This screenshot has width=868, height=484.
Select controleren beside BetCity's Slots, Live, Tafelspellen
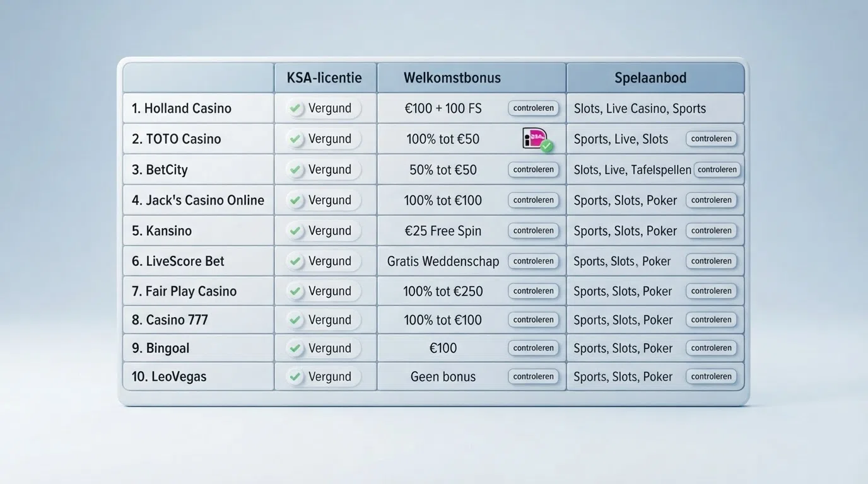(x=718, y=170)
